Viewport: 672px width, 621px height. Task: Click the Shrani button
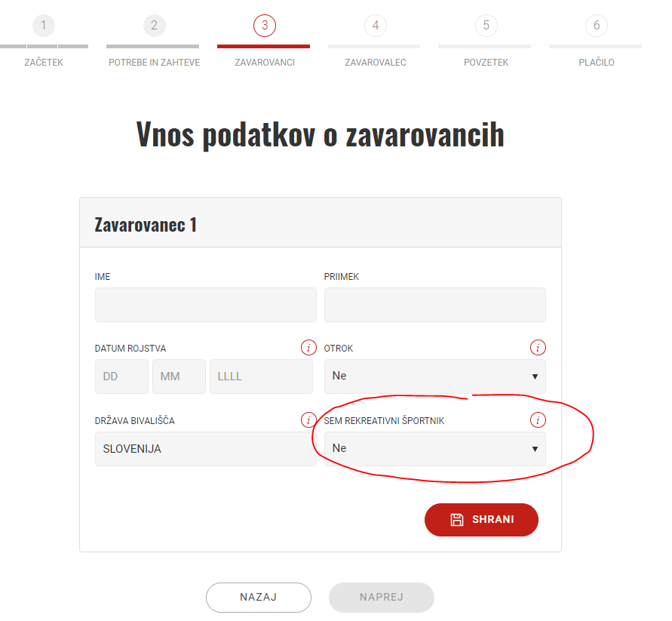481,519
